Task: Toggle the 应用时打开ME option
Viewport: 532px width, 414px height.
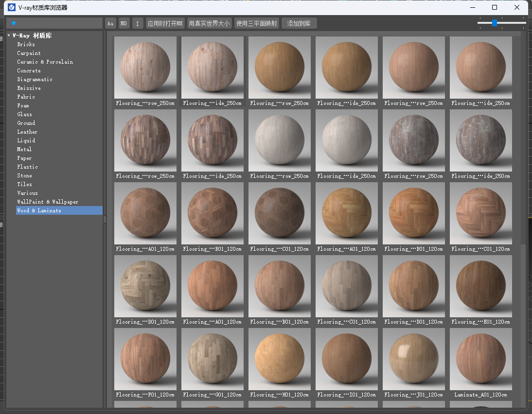Action: pyautogui.click(x=165, y=23)
